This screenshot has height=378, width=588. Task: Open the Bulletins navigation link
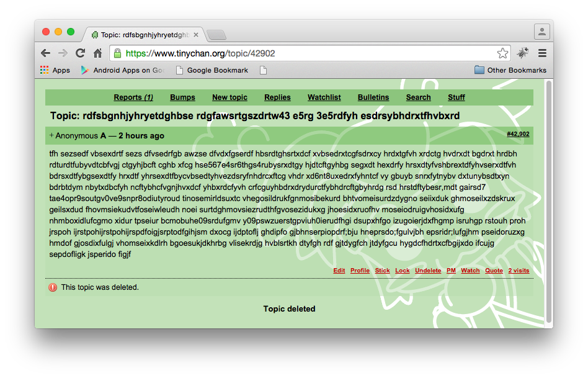pos(373,97)
